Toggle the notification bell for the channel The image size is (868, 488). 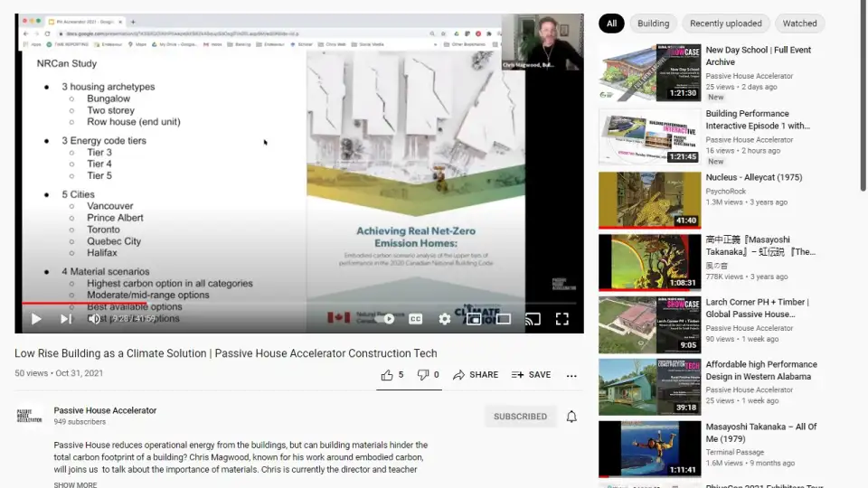click(x=571, y=417)
